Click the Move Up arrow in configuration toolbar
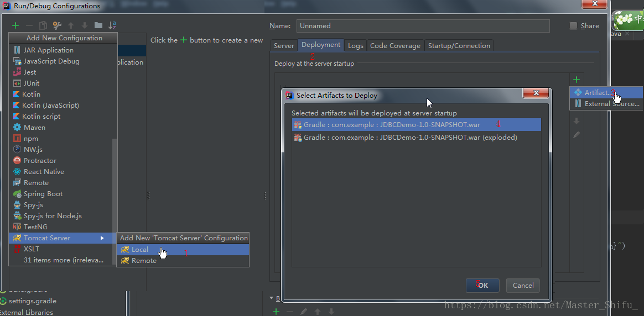Screen dimensions: 644x316 pyautogui.click(x=71, y=25)
